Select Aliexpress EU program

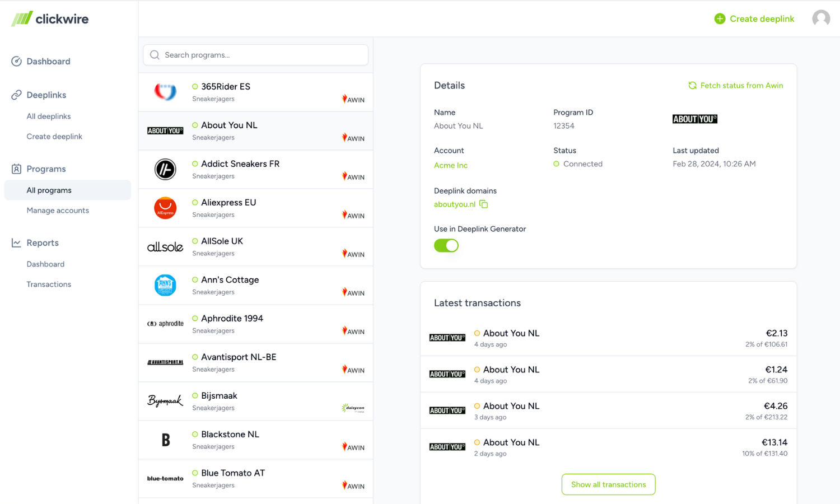coord(256,208)
